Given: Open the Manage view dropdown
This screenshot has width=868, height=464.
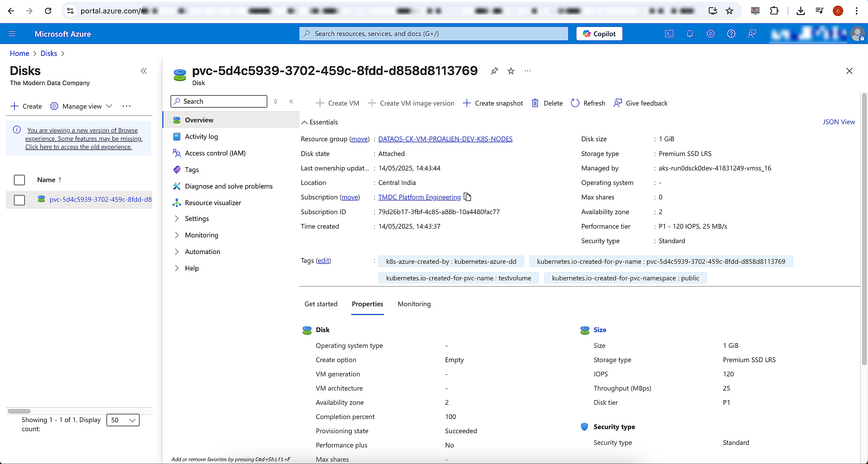Looking at the screenshot, I should pyautogui.click(x=81, y=106).
